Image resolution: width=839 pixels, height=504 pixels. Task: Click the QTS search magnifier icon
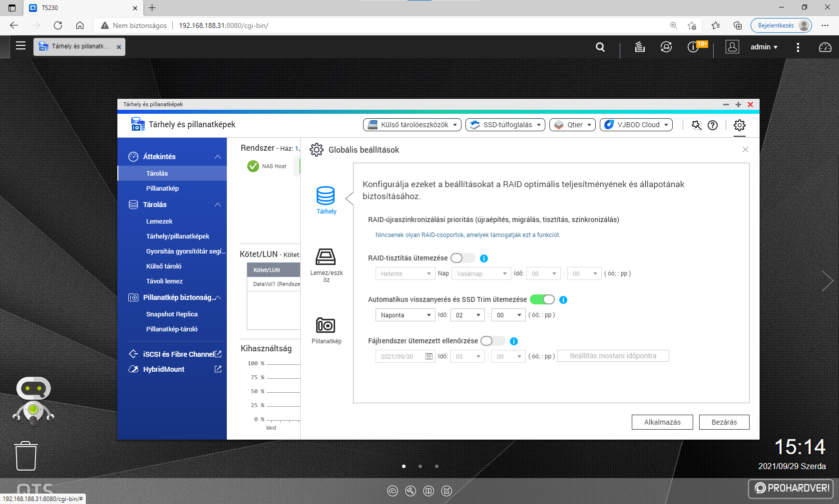coord(600,47)
